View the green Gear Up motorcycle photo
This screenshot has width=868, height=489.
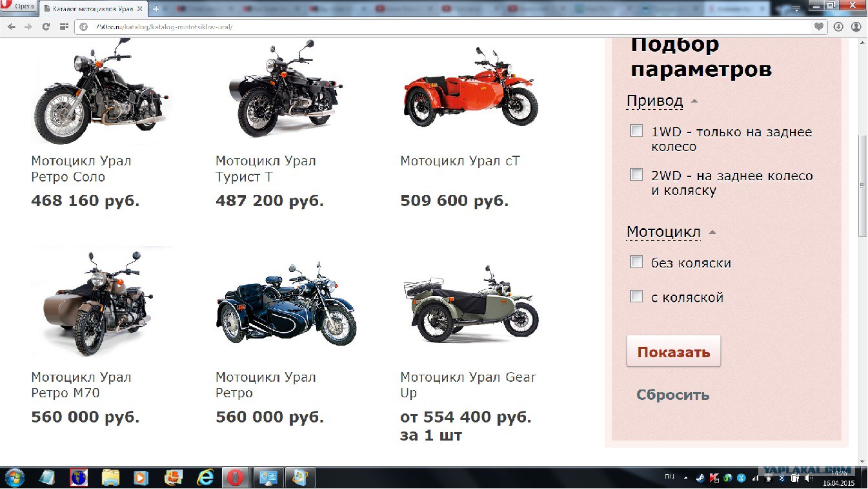coord(470,303)
